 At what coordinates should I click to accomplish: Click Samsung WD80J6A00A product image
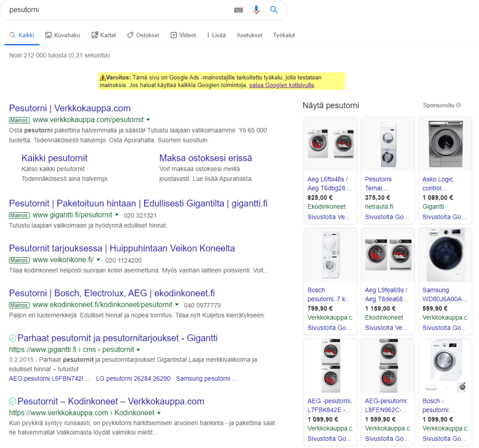[445, 255]
